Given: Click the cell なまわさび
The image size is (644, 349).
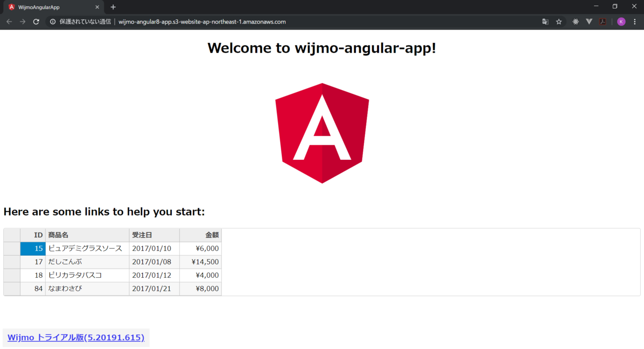Looking at the screenshot, I should (x=87, y=288).
